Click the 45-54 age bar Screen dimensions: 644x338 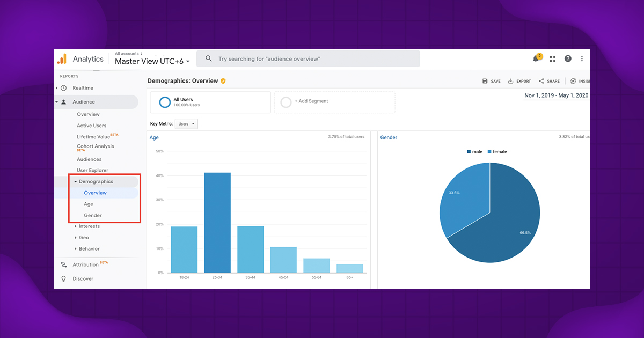283,260
